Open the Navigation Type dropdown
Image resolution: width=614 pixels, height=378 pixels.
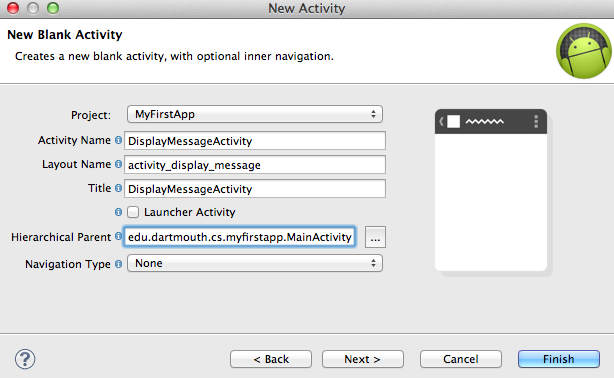(255, 263)
